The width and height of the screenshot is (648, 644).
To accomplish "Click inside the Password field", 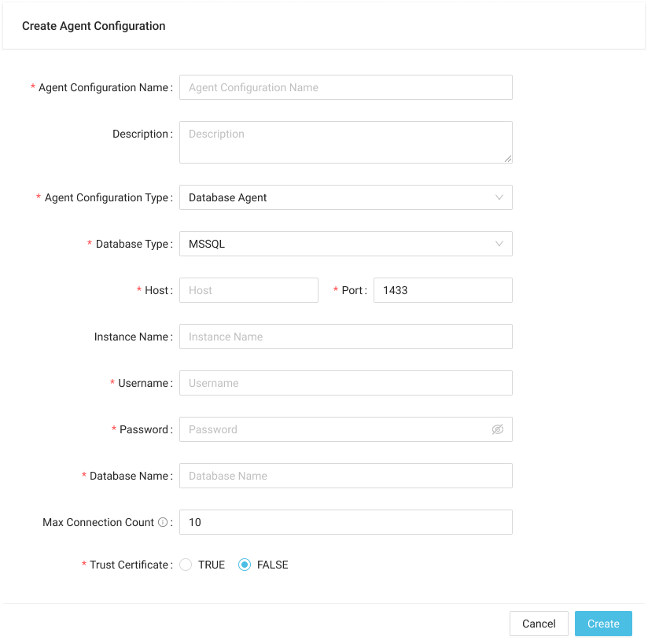I will (334, 429).
